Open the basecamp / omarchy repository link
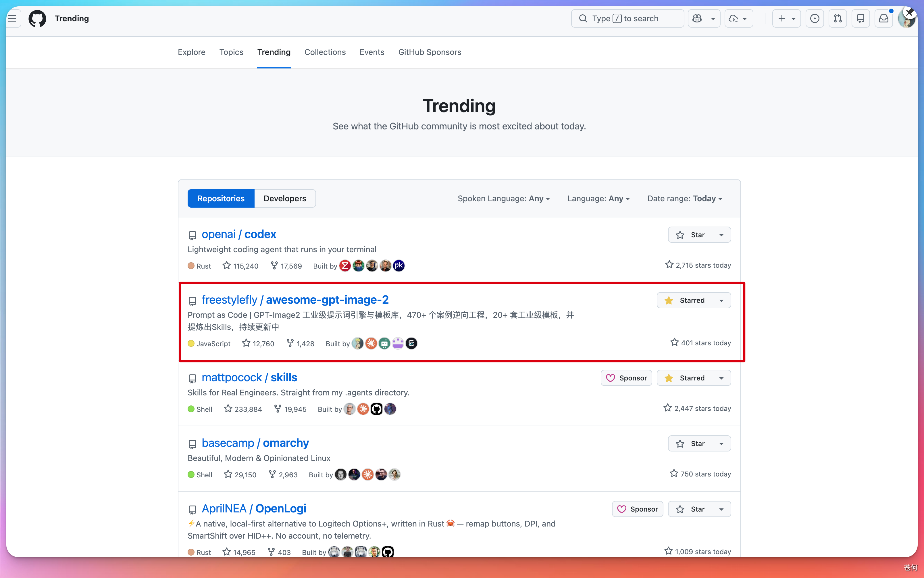This screenshot has height=578, width=924. (255, 443)
